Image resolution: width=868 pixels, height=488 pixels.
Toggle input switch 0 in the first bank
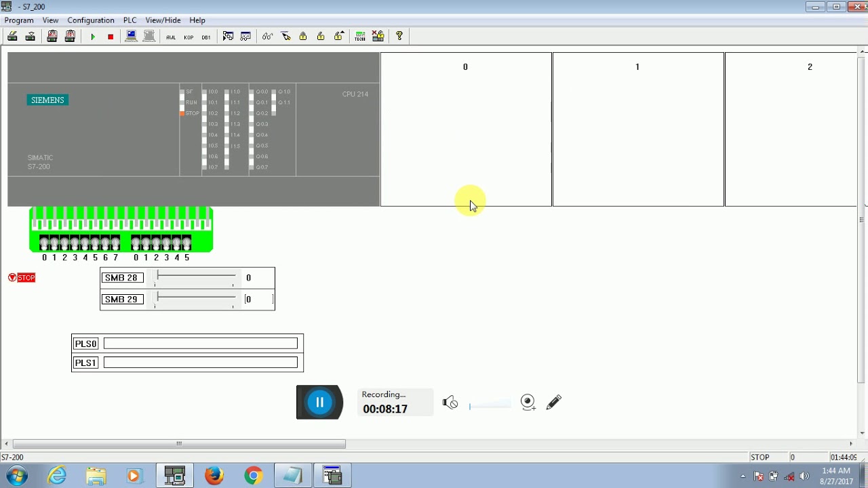pyautogui.click(x=44, y=243)
